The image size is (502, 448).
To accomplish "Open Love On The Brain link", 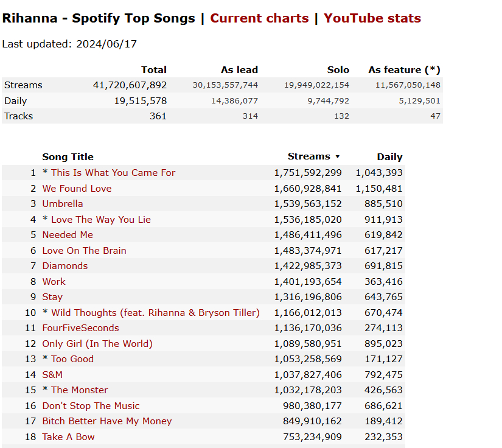I will tap(84, 250).
